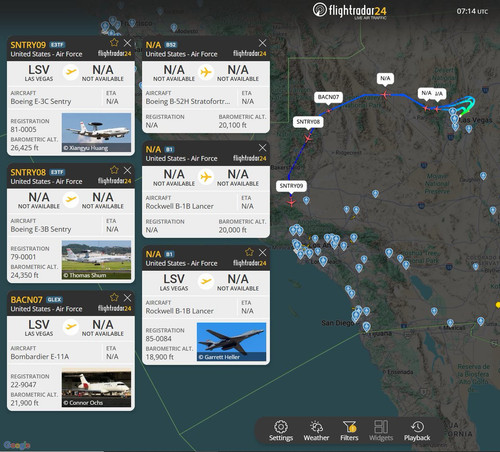Open the Widgets menu
500x452 pixels.
(381, 430)
